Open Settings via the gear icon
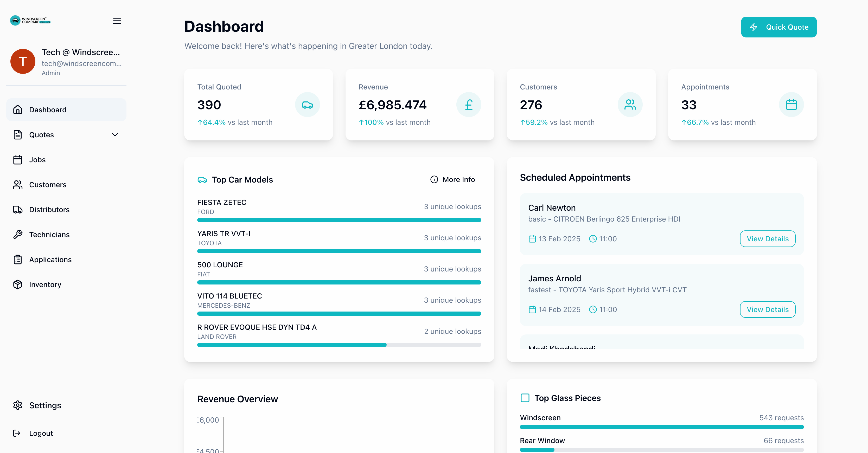This screenshot has width=868, height=453. click(18, 405)
